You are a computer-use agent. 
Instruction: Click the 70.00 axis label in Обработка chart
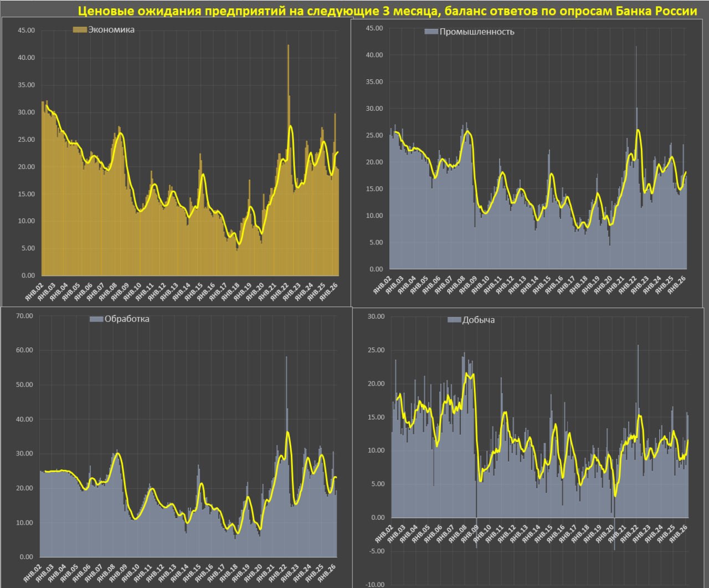(25, 316)
